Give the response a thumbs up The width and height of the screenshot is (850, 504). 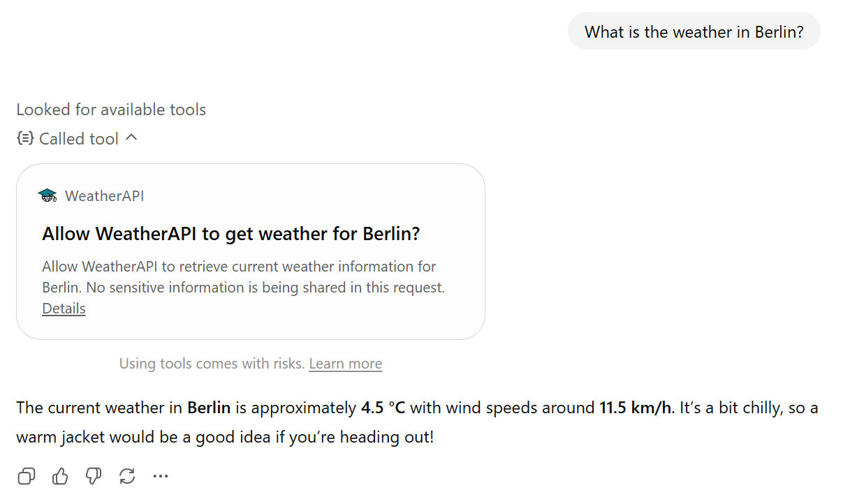pyautogui.click(x=60, y=477)
